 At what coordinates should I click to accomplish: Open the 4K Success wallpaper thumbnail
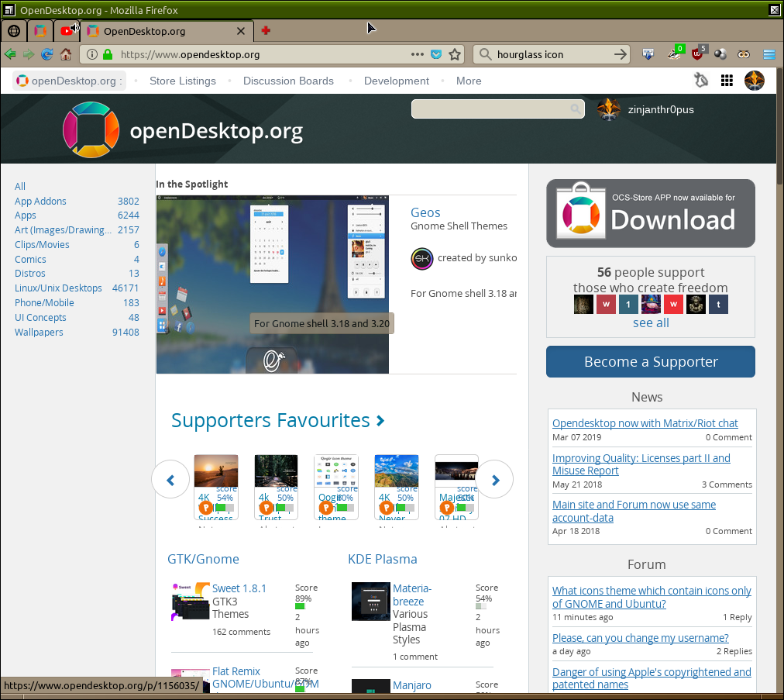[216, 471]
